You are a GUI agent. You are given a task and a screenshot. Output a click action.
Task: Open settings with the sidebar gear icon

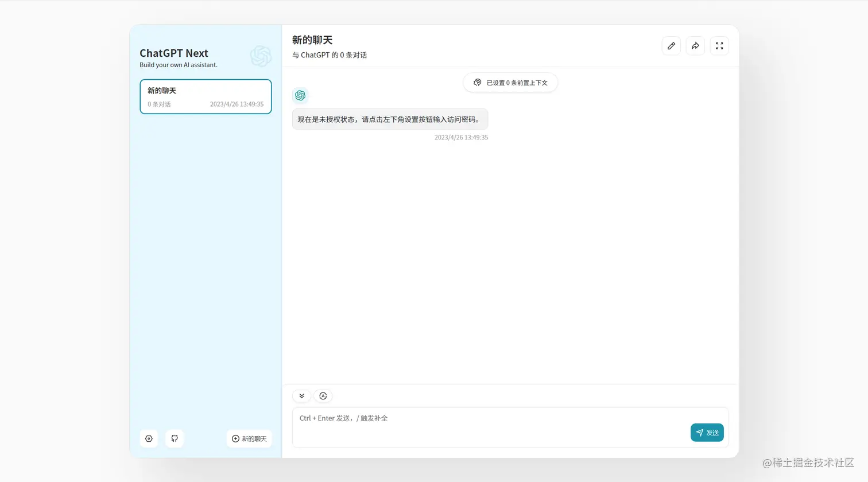[149, 438]
